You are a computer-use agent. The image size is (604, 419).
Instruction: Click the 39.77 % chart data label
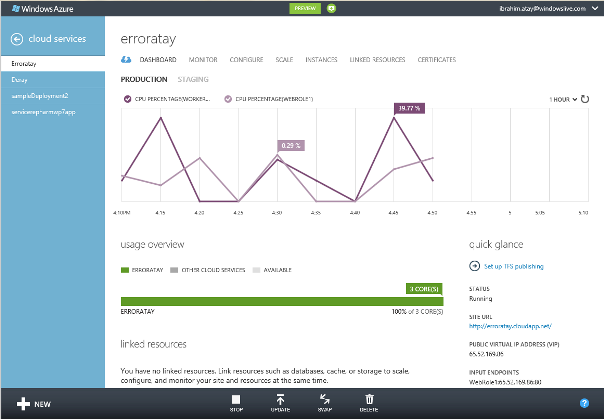pyautogui.click(x=409, y=108)
